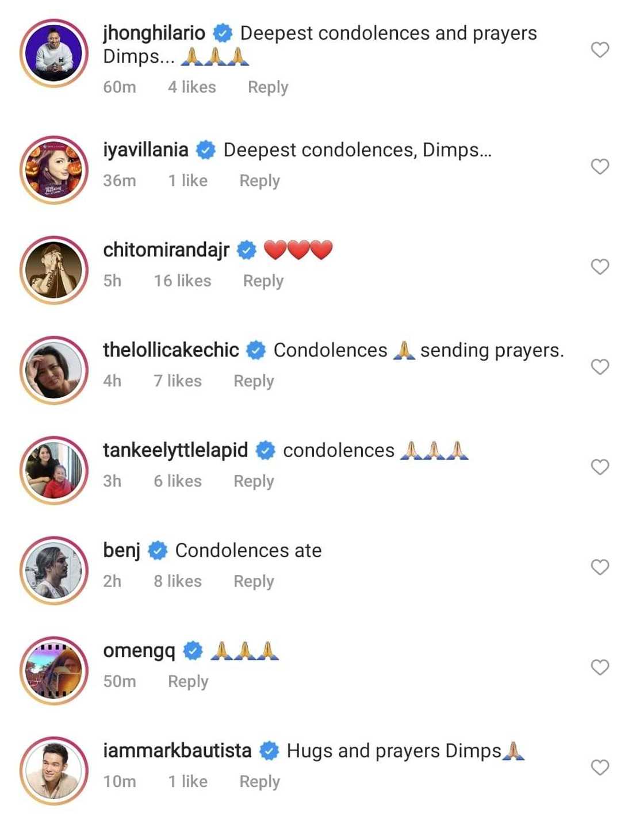The image size is (644, 825).
Task: Like tankeelyttlelapid's comment
Action: (600, 467)
